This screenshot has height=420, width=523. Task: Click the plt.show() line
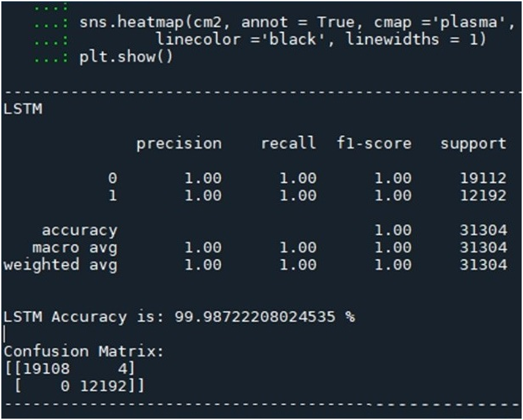126,58
